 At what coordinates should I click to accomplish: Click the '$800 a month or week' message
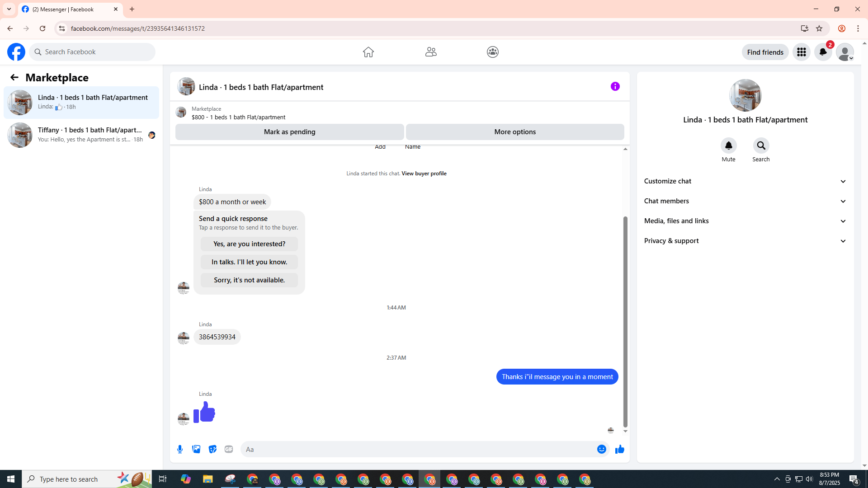coord(232,202)
